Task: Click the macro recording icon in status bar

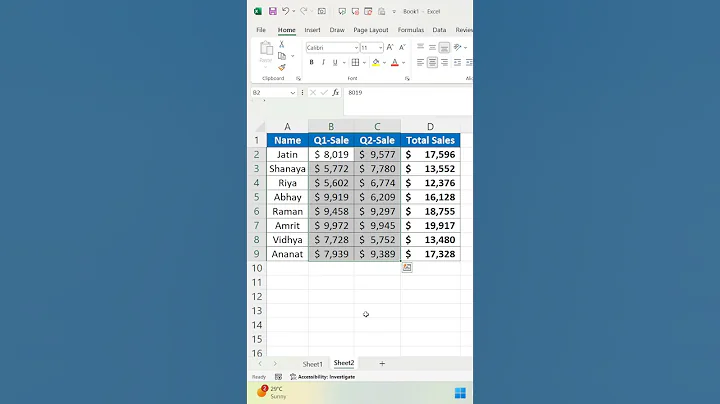Action: click(278, 376)
